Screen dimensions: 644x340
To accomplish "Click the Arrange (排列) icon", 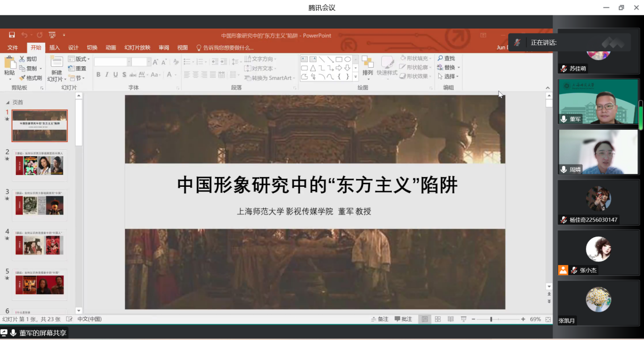I will pyautogui.click(x=367, y=63).
